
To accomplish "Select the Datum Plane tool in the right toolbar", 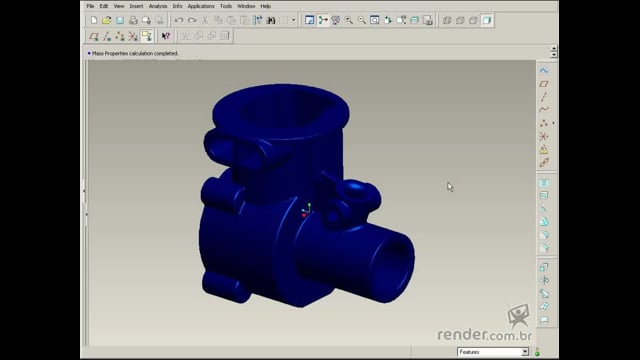I will point(544,84).
